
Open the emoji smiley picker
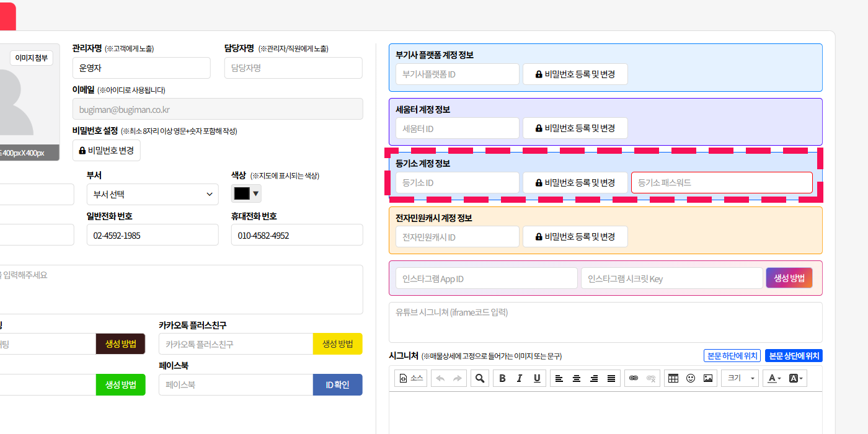691,378
